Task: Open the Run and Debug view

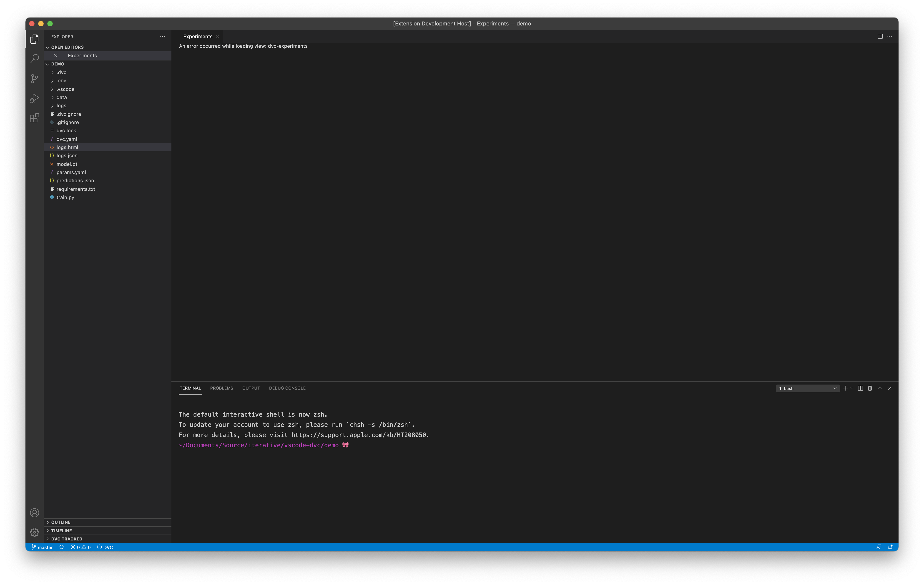Action: coord(35,98)
